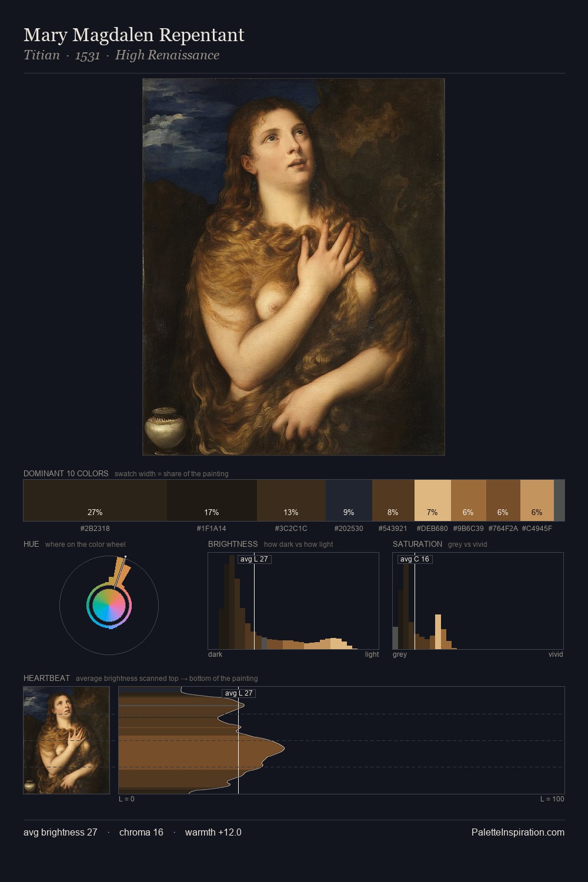
Task: Choose the light tan #DEB680 swatch
Action: coord(433,500)
